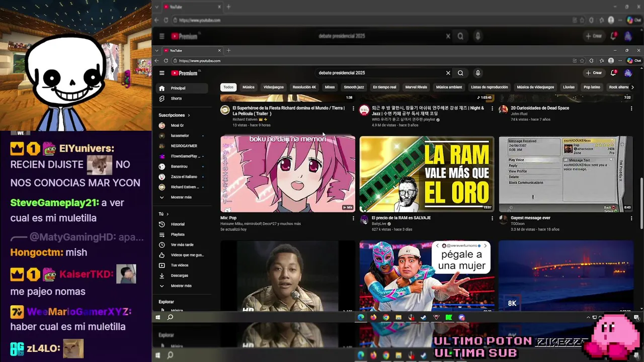Viewport: 644px width, 362px height.
Task: Click the address bar in front browser
Action: (x=372, y=61)
